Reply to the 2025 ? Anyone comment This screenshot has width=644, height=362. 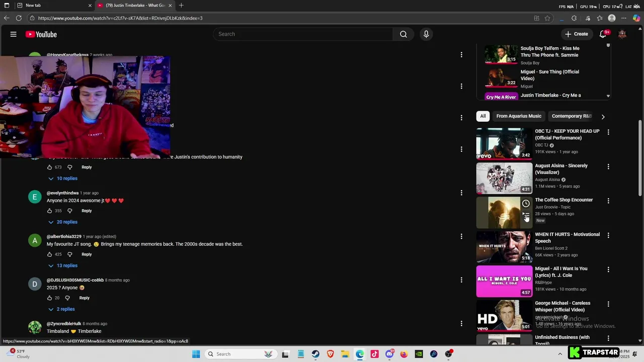[x=84, y=298]
